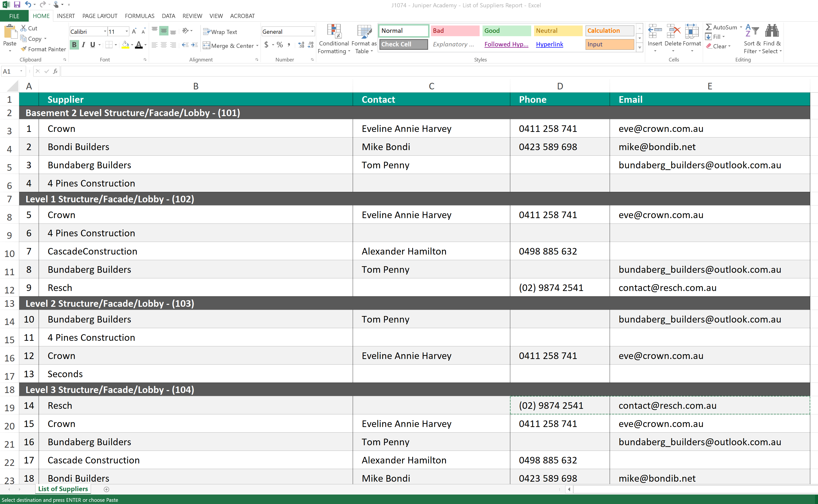Screen dimensions: 818x504
Task: Click the Format Painter brush
Action: [23, 49]
